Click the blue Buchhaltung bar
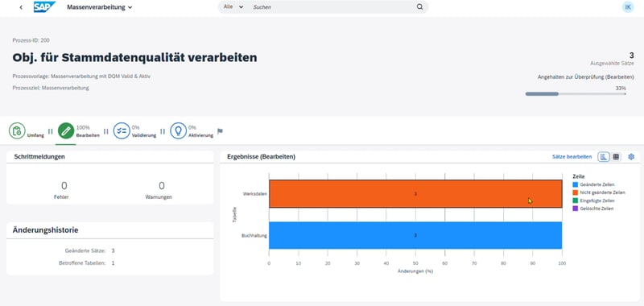 click(x=415, y=235)
